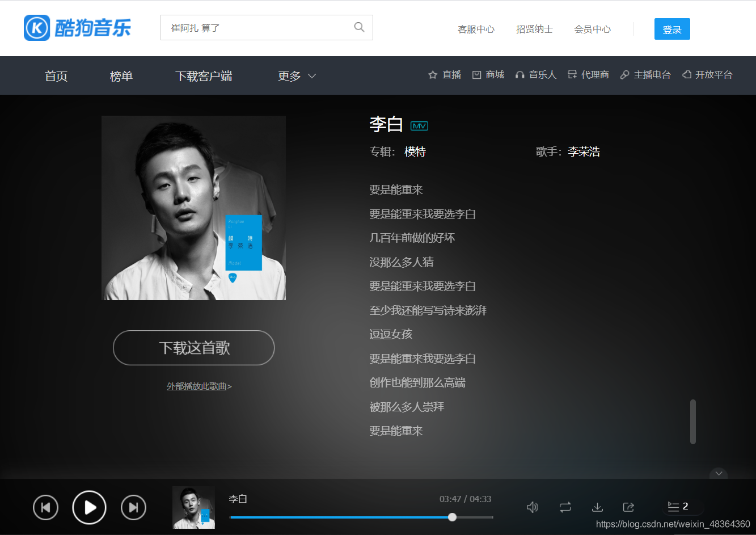Click the blue 登录 button
The height and width of the screenshot is (535, 756).
tap(672, 29)
